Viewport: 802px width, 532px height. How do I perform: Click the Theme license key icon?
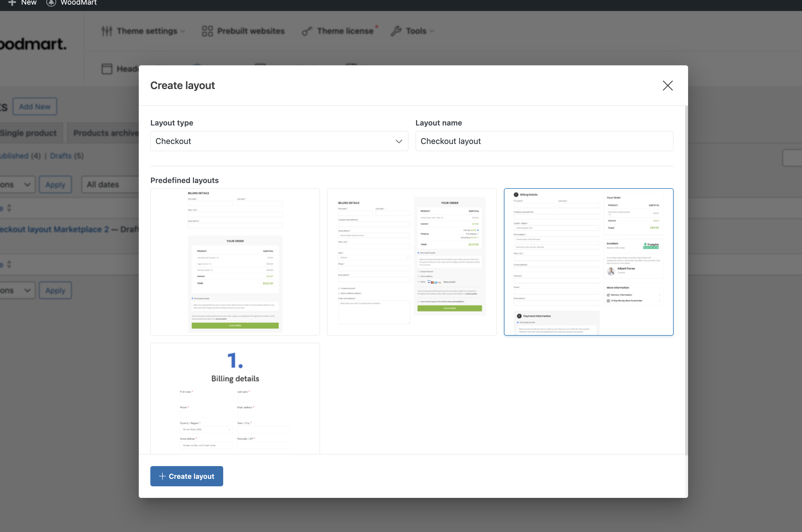(x=307, y=31)
